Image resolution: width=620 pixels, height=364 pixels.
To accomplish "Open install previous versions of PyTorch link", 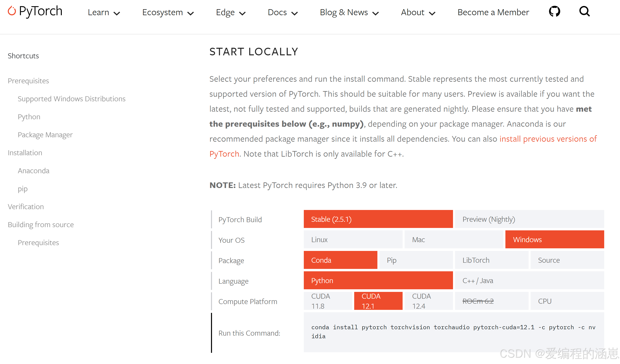I will click(x=548, y=139).
